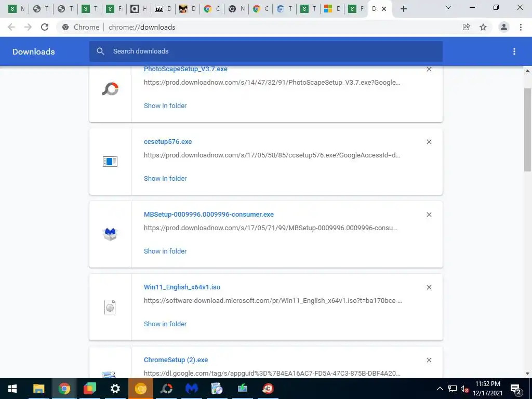Show hidden system tray icons
Viewport: 532px width, 399px height.
click(x=440, y=389)
